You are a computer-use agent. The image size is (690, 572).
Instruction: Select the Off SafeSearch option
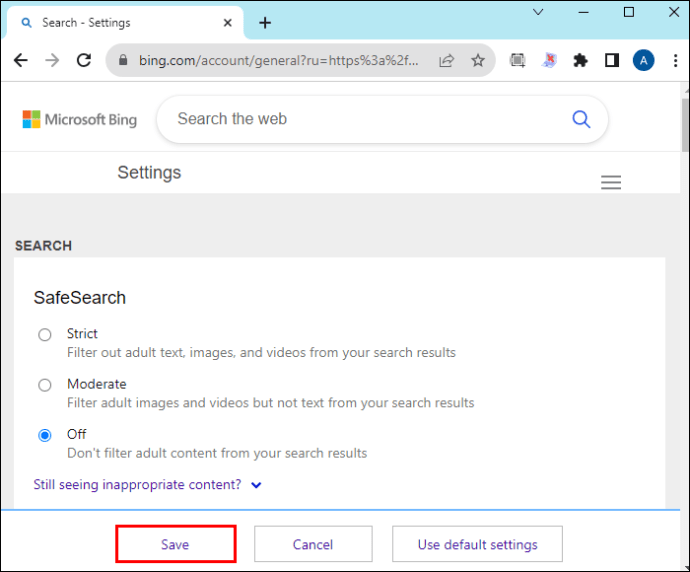(x=44, y=436)
